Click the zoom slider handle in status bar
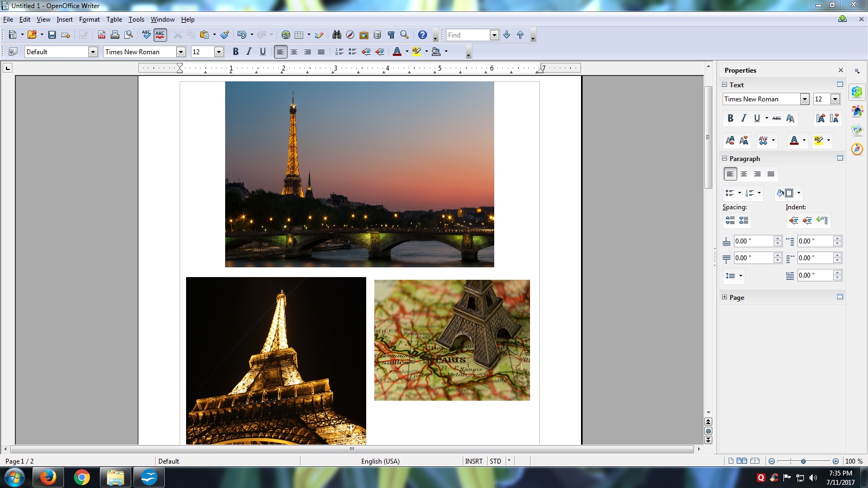Viewport: 868px width, 488px height. (803, 461)
